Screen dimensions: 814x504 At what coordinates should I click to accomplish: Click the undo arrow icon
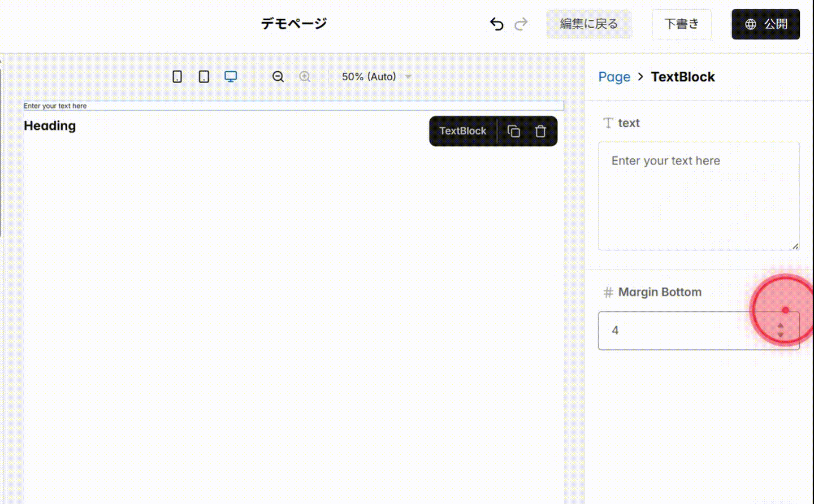point(496,24)
